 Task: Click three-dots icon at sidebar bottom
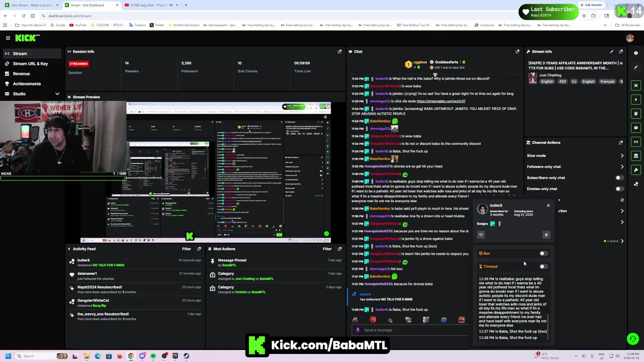click(x=636, y=184)
